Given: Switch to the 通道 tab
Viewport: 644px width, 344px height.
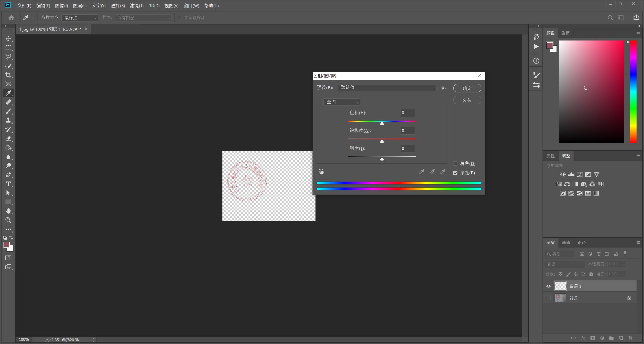Looking at the screenshot, I should click(566, 243).
